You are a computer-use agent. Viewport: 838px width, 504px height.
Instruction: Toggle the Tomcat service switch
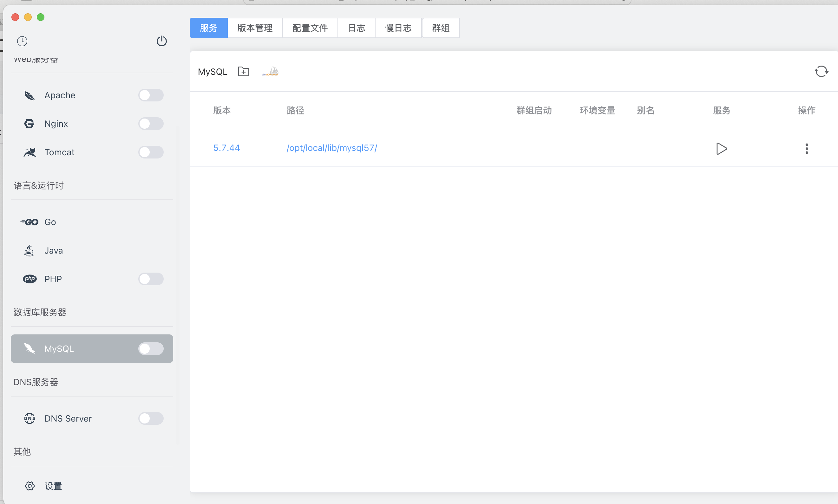pyautogui.click(x=151, y=152)
